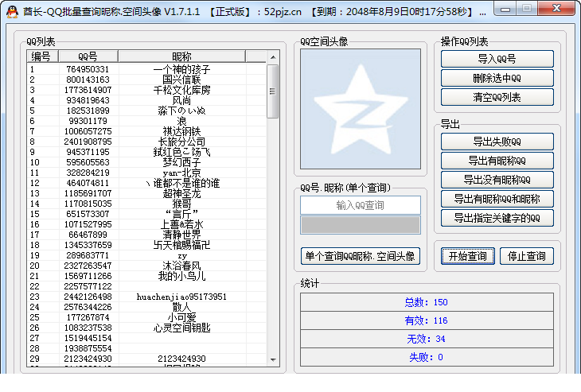
Task: Click the 昵称 column header
Action: tap(181, 56)
